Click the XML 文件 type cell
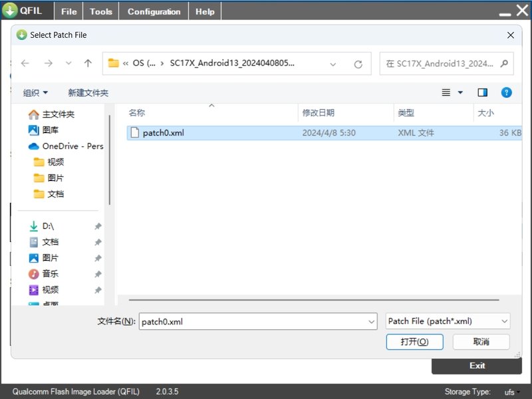Image resolution: width=532 pixels, height=399 pixels. tap(416, 132)
